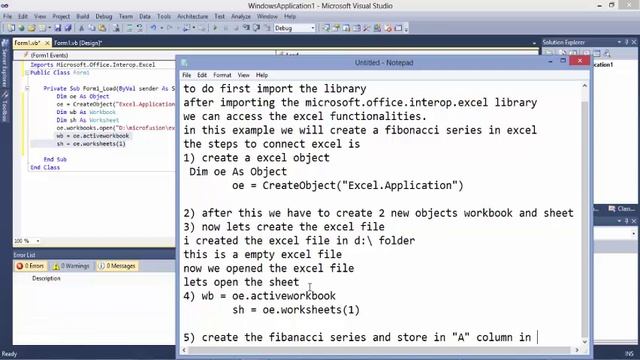This screenshot has width=640, height=360.
Task: Close the Form1.vb editor tab
Action: tap(47, 43)
